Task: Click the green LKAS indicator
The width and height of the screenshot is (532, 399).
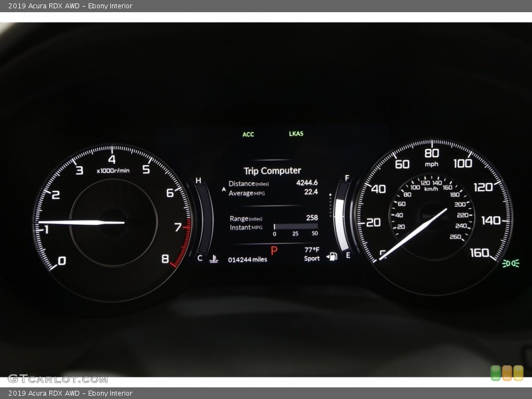Action: click(296, 134)
